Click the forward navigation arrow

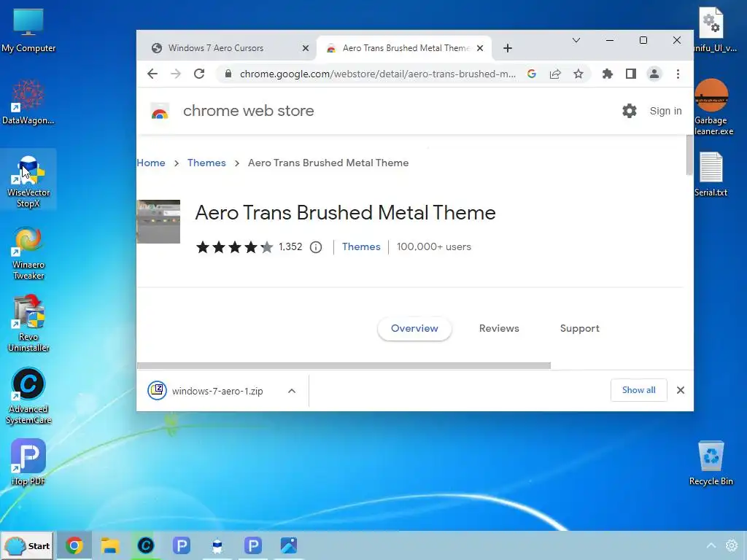pos(176,74)
